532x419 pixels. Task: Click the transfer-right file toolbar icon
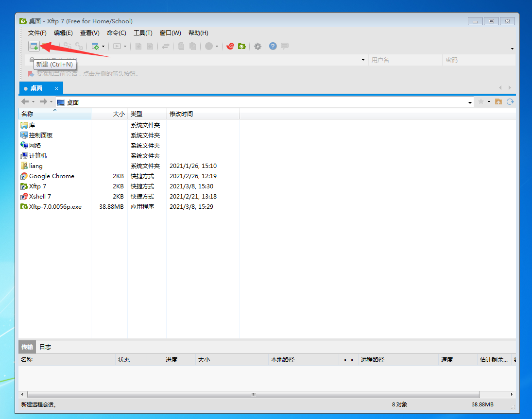click(x=150, y=46)
